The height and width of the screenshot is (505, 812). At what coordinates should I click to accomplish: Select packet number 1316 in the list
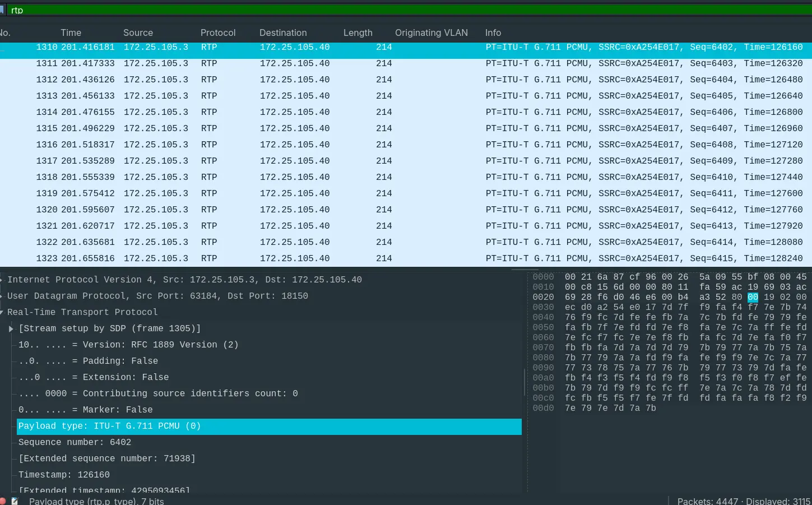(224, 145)
